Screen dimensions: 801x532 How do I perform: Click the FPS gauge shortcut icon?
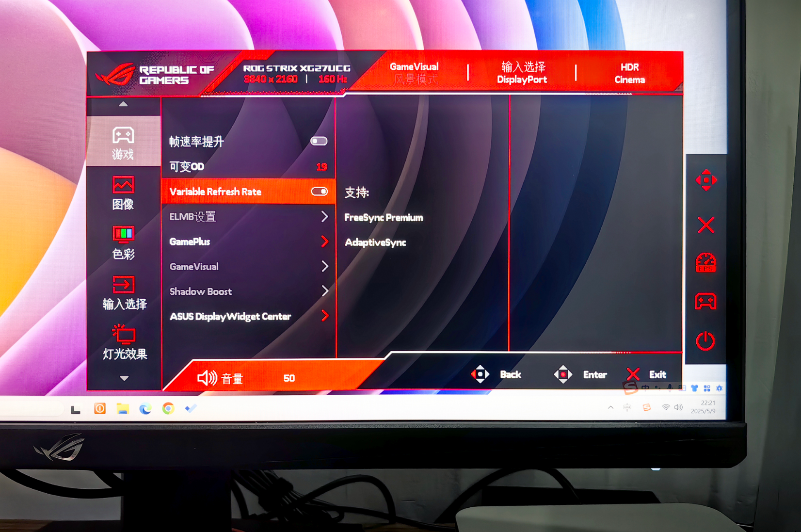pos(705,262)
